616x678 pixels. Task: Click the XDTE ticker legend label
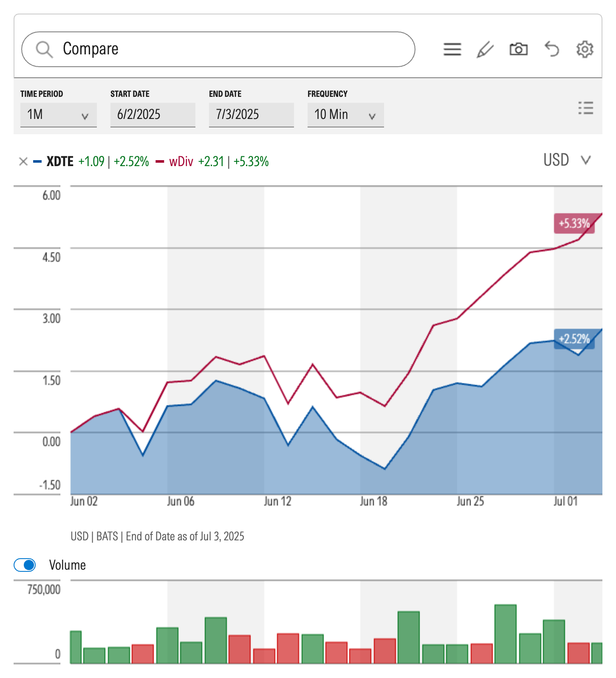pyautogui.click(x=60, y=161)
